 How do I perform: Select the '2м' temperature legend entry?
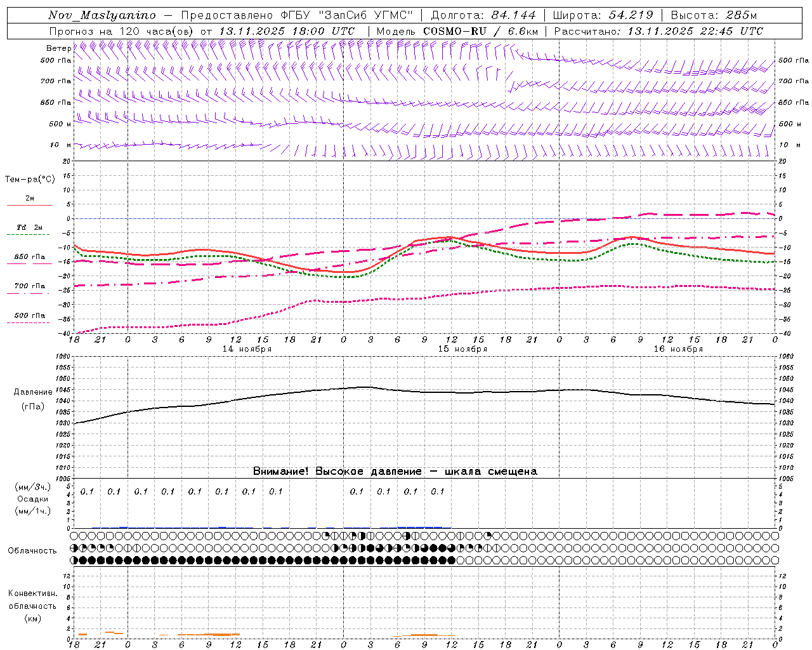pyautogui.click(x=30, y=199)
